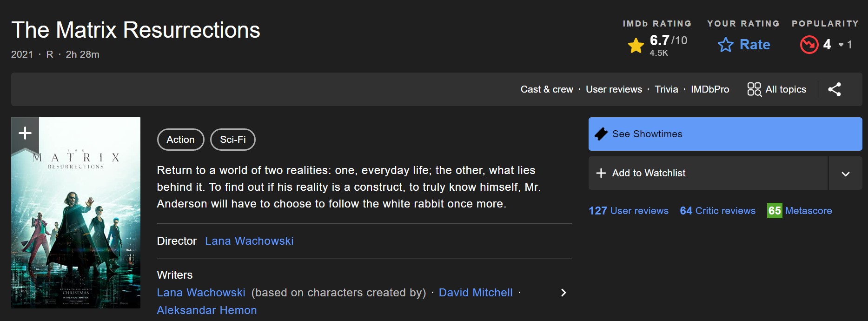
Task: Click the plus ribbon on the poster
Action: (25, 134)
